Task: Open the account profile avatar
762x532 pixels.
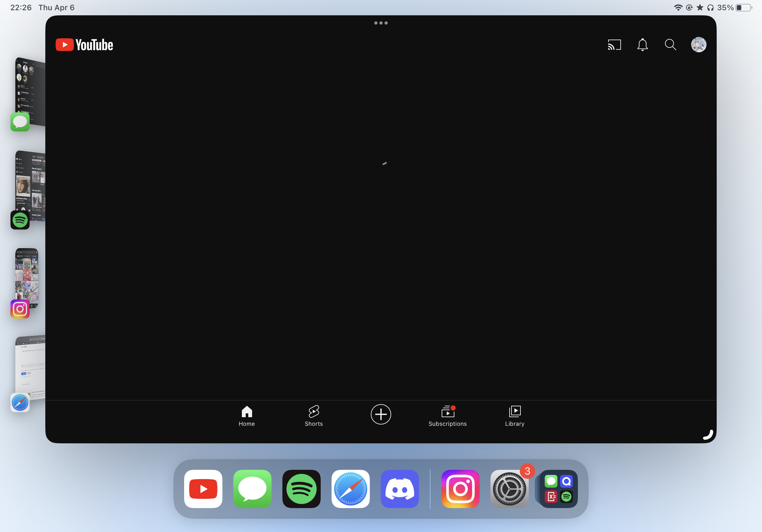Action: click(x=698, y=45)
